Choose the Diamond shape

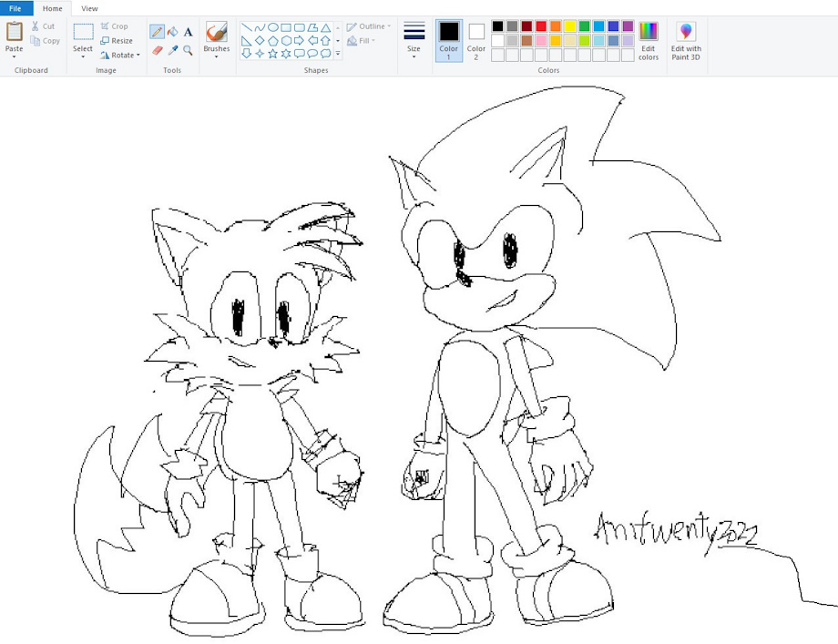coord(260,41)
